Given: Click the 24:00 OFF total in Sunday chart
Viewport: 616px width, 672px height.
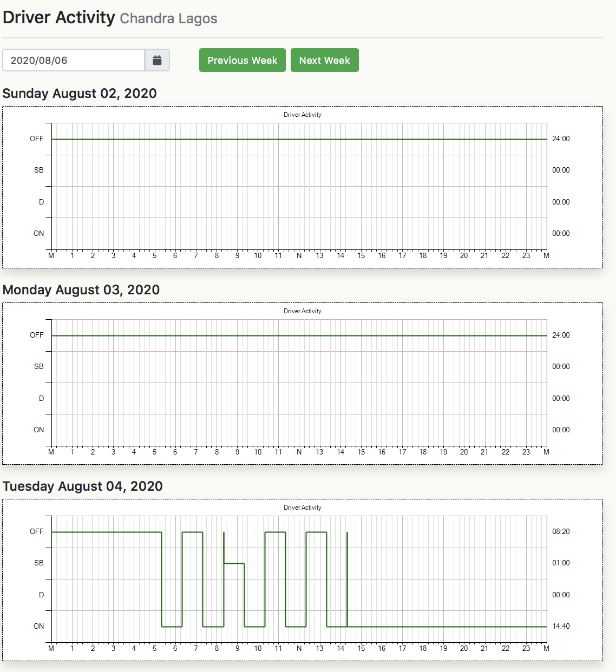Looking at the screenshot, I should coord(561,139).
